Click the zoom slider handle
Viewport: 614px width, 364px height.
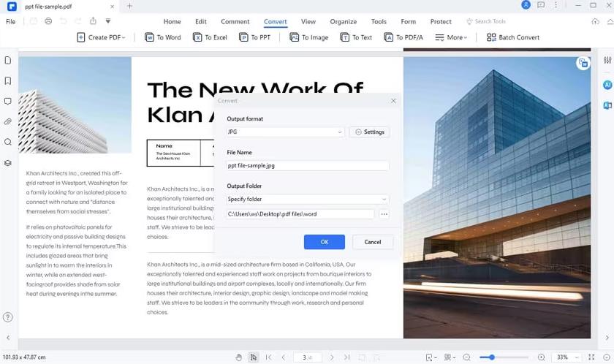pyautogui.click(x=491, y=357)
